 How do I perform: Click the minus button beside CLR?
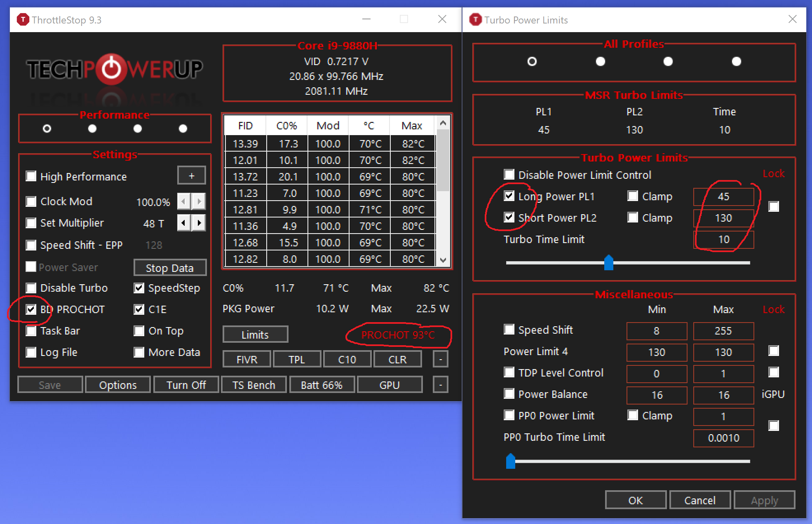click(x=440, y=359)
